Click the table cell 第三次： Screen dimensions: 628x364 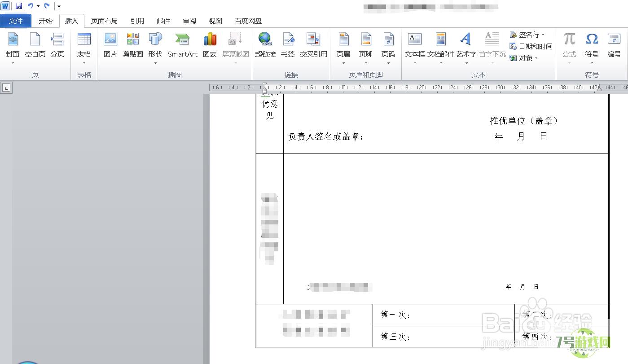coord(444,337)
